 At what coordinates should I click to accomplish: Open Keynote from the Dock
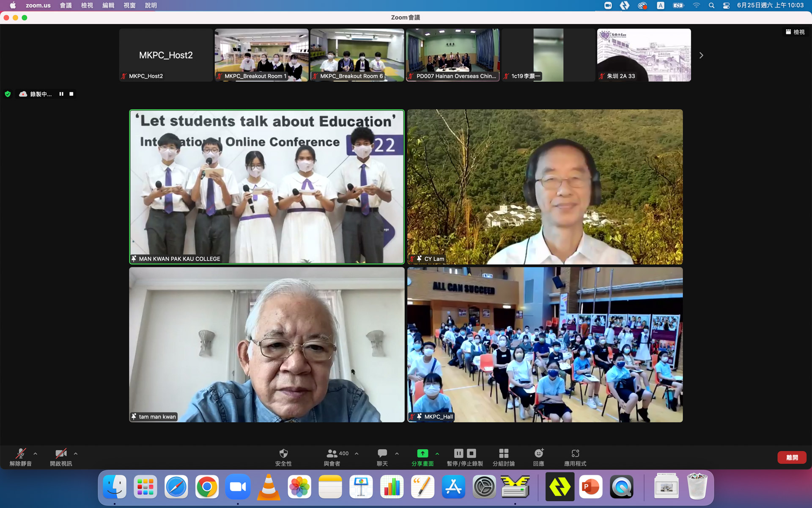[x=361, y=487]
